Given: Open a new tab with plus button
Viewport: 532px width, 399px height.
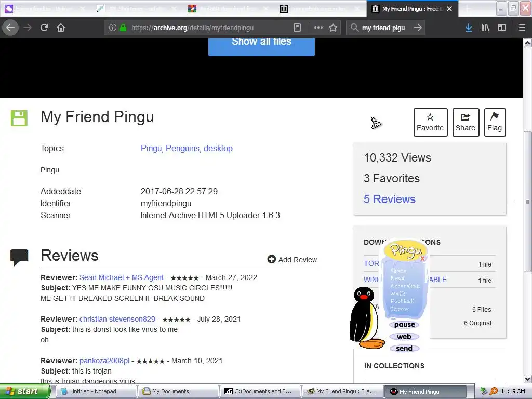Looking at the screenshot, I should pyautogui.click(x=467, y=9).
